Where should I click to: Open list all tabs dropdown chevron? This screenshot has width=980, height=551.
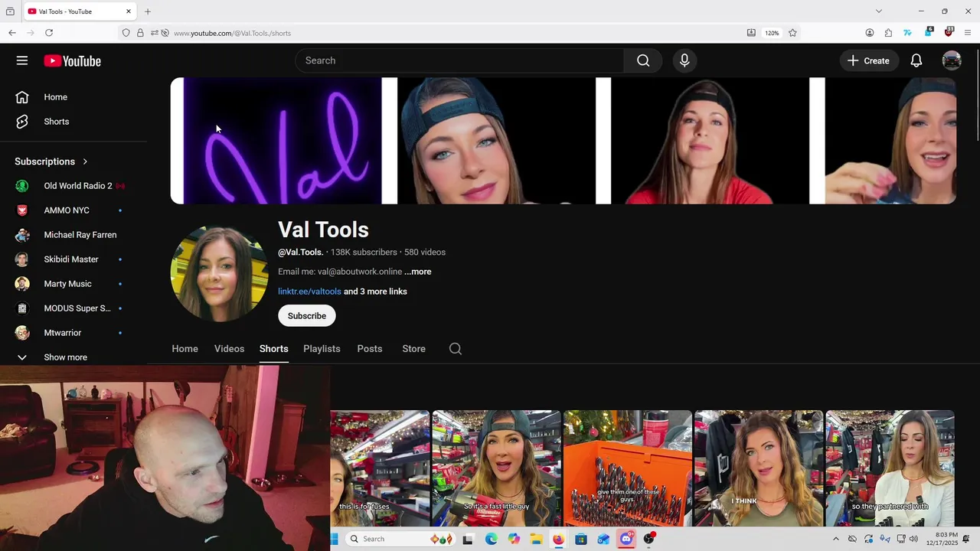click(879, 11)
